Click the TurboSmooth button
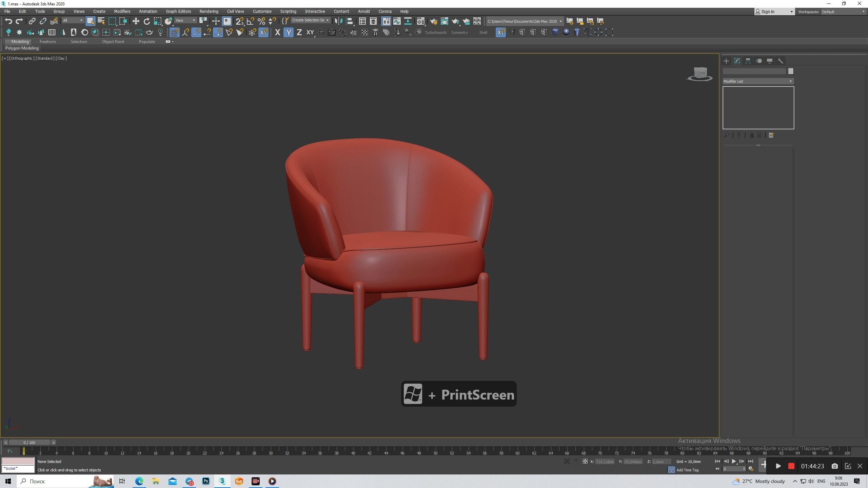Screen dimensions: 868x488 click(435, 33)
